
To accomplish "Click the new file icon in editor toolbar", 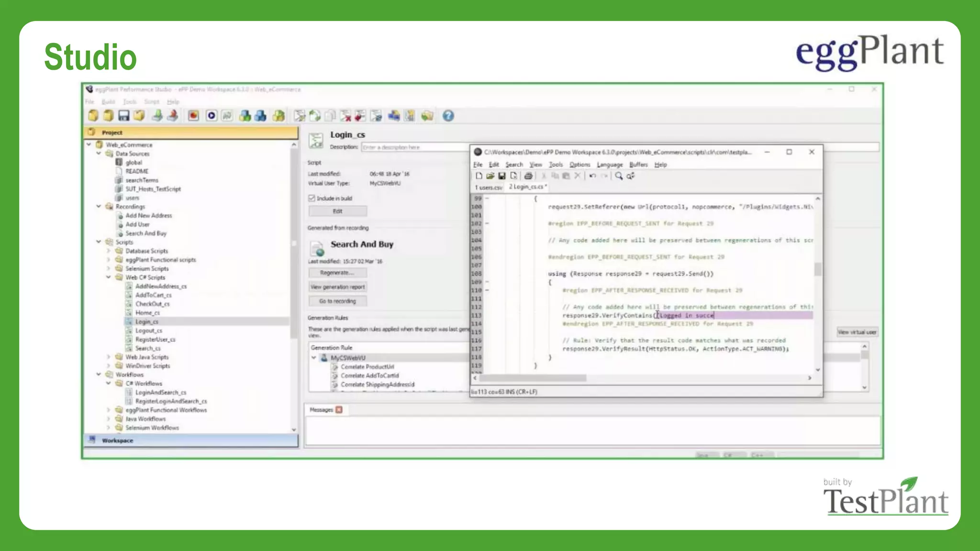I will (479, 176).
